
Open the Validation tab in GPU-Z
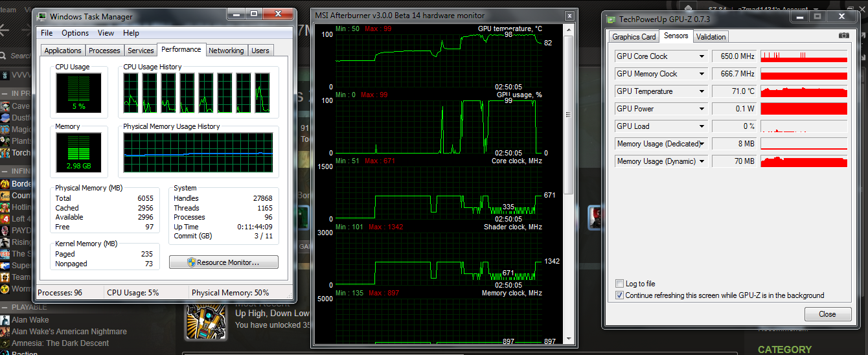click(x=711, y=37)
